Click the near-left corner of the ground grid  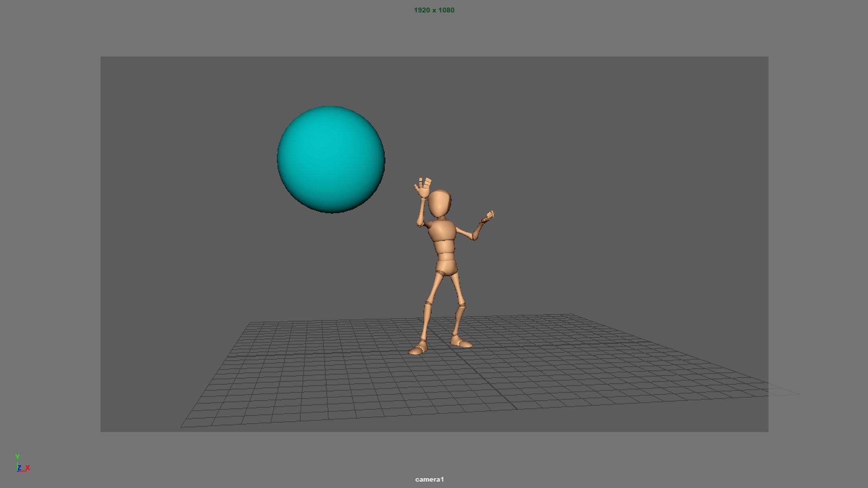pos(182,427)
